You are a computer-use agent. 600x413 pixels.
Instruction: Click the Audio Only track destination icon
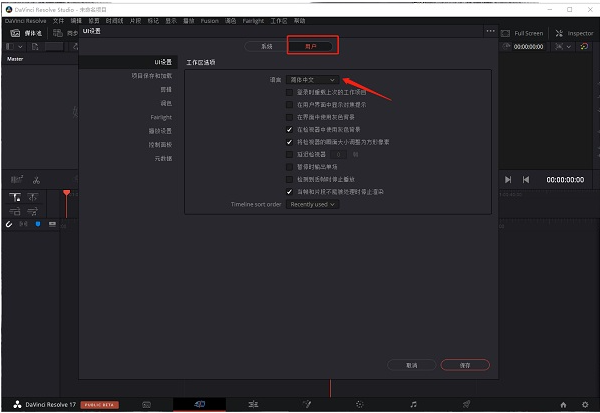pyautogui.click(x=33, y=211)
